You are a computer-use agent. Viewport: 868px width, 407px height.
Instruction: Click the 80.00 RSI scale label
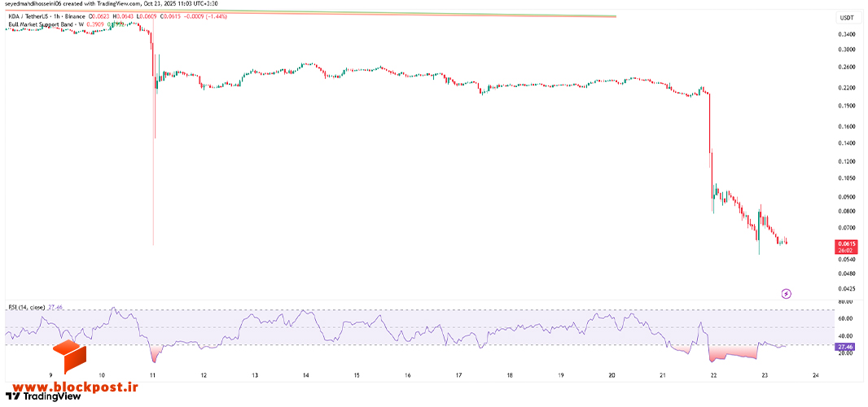(x=845, y=302)
